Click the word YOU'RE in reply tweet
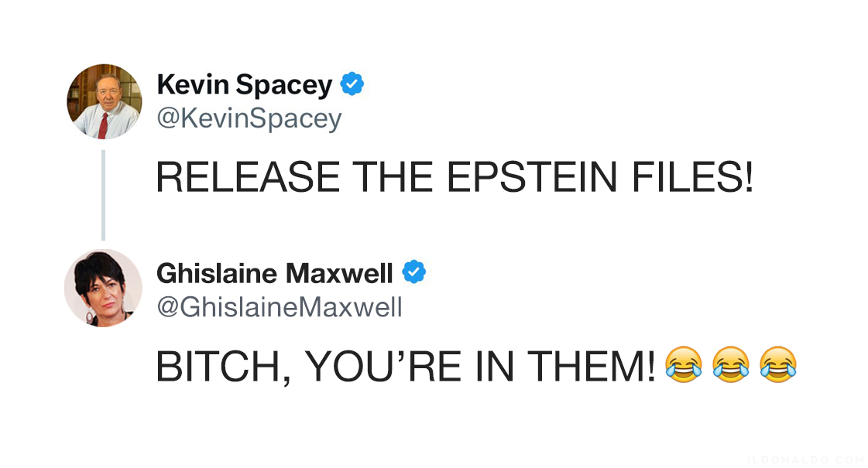868x468 pixels. pyautogui.click(x=383, y=366)
